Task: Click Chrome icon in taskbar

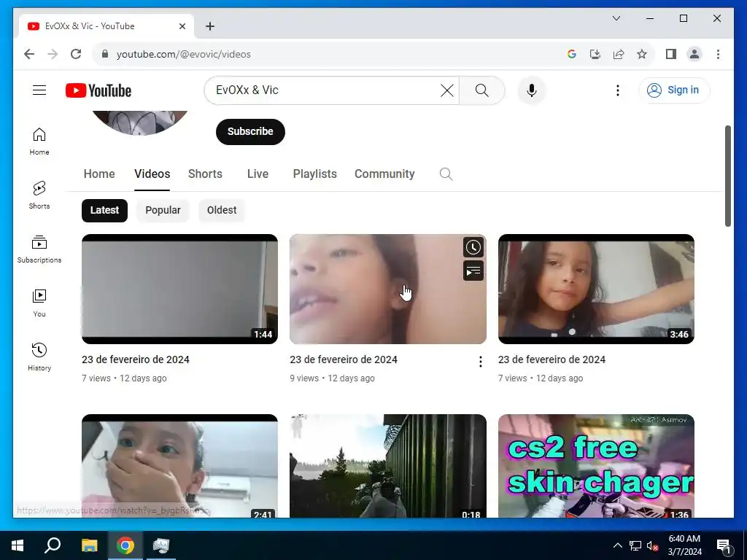Action: (x=125, y=545)
